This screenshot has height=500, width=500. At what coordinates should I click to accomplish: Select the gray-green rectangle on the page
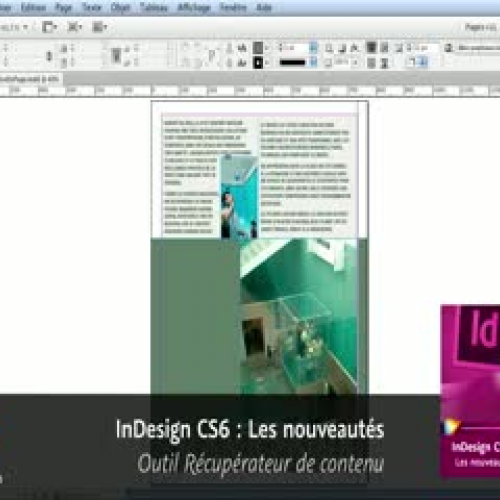pos(195,316)
